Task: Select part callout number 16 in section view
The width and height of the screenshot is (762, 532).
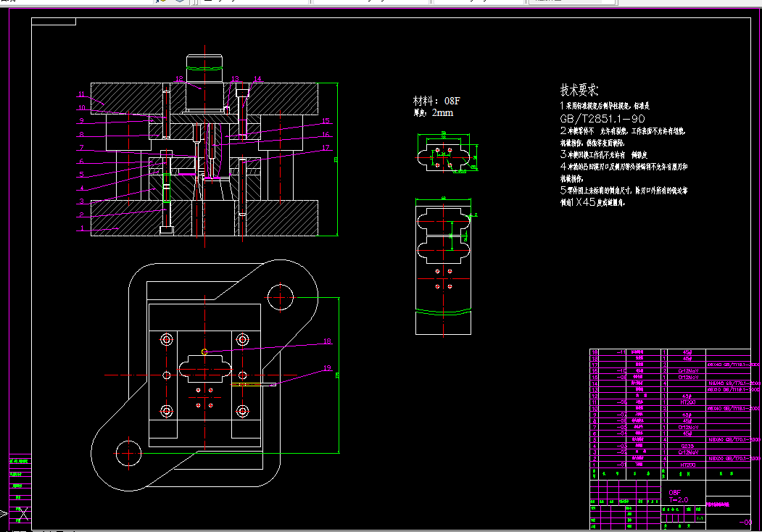Action: (326, 134)
